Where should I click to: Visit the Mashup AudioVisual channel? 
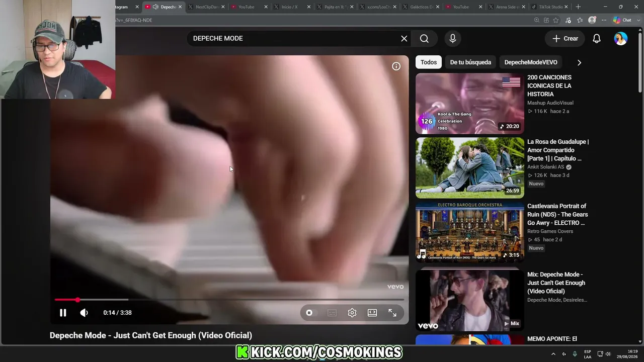[x=550, y=103]
